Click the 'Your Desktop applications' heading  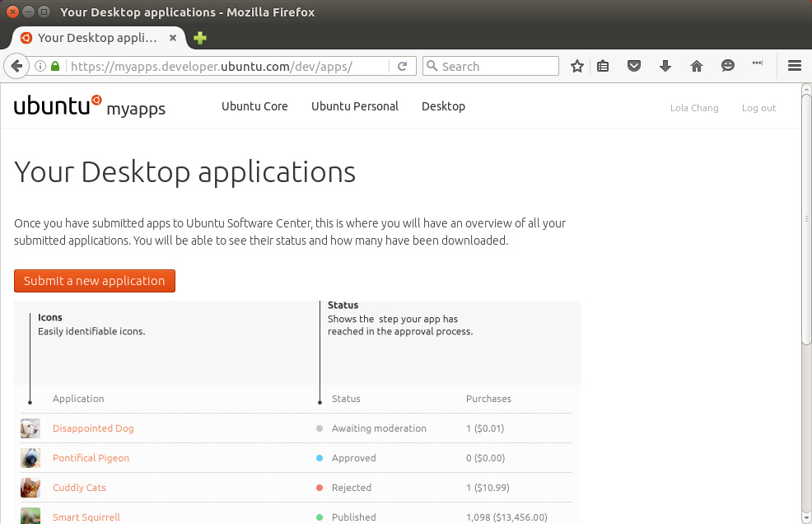point(184,172)
